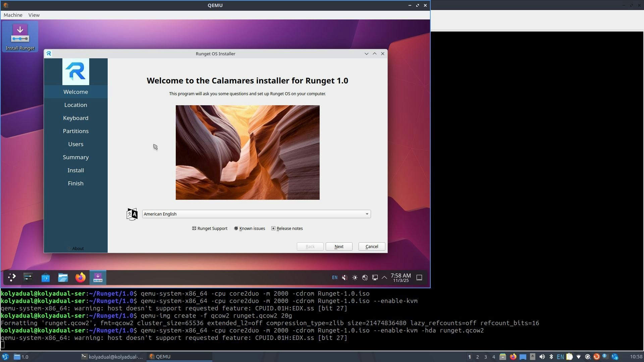Select the Welcome step in the sidebar
The width and height of the screenshot is (644, 362).
76,92
